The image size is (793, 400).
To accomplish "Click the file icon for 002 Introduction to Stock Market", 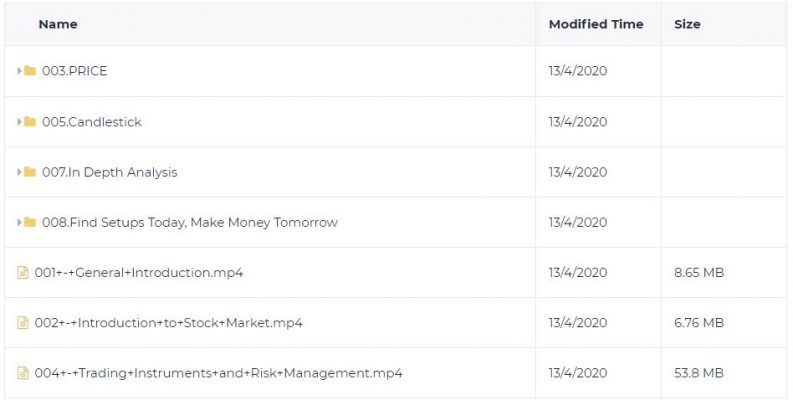I will coord(23,323).
